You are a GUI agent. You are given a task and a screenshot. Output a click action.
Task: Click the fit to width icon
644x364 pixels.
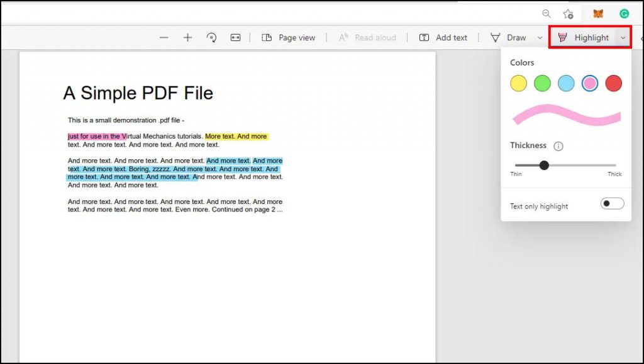click(x=235, y=37)
